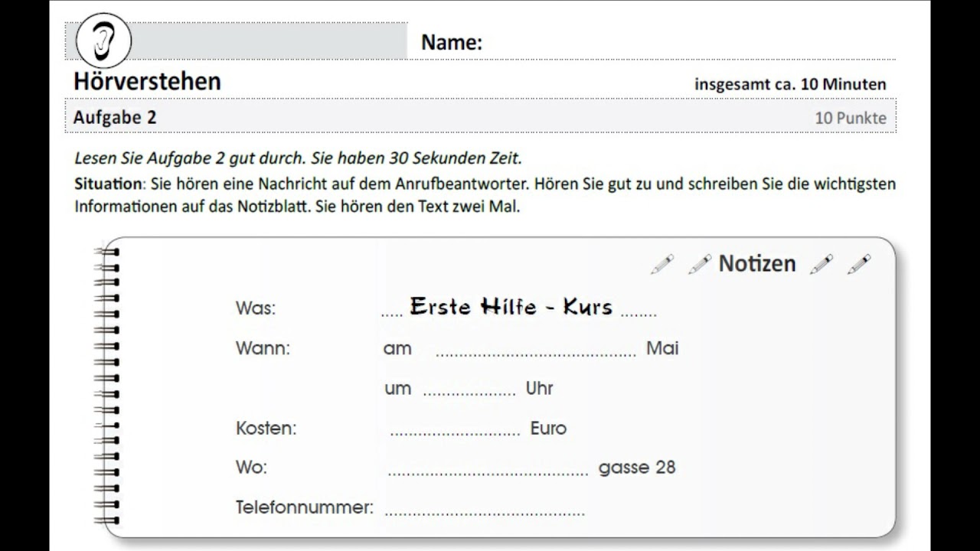
Task: Click the word 'um' before the time line
Action: click(x=397, y=389)
